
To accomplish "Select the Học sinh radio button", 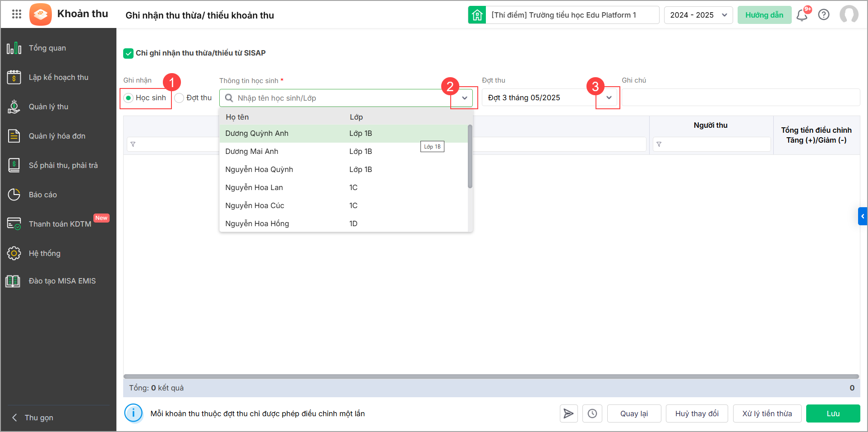I will tap(129, 98).
